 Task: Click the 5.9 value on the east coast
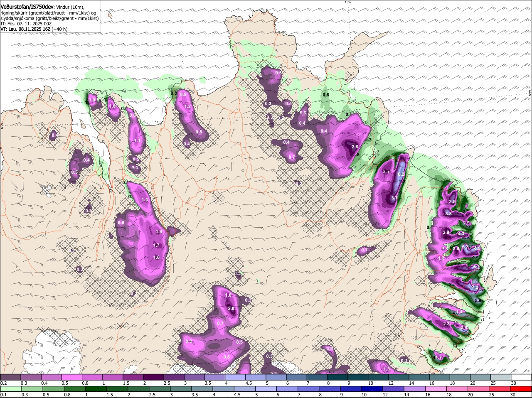[478, 300]
